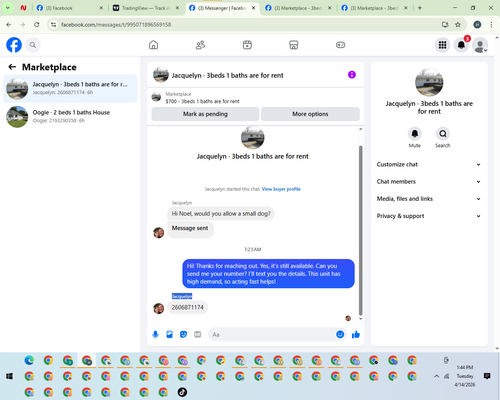Mute the chat using the bell icon
This screenshot has width=500, height=400.
tap(414, 134)
